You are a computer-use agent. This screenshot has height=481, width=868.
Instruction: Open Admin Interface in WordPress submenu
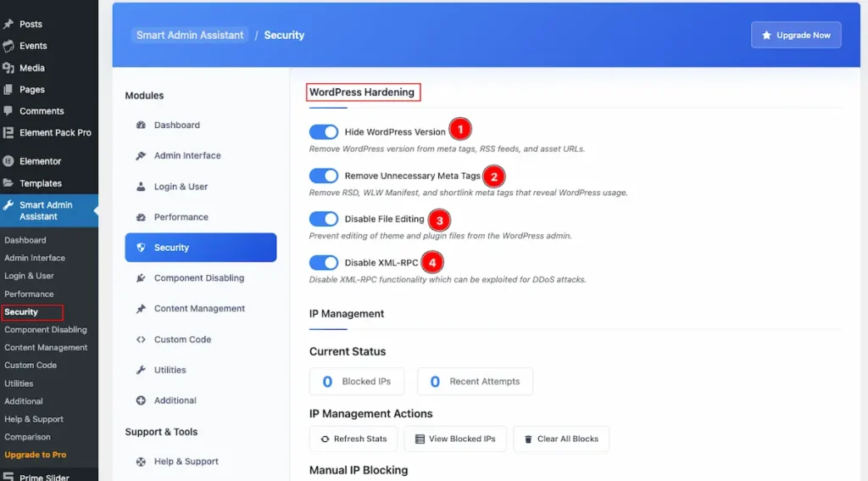point(34,258)
